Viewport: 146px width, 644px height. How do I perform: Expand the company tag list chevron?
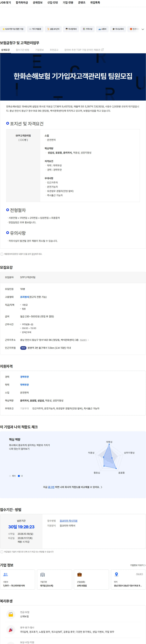143,29
